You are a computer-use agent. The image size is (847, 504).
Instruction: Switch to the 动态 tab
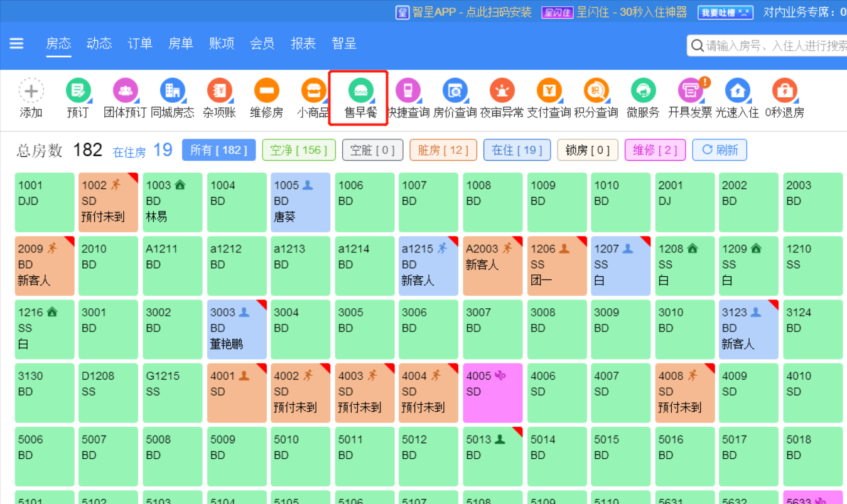[x=99, y=43]
